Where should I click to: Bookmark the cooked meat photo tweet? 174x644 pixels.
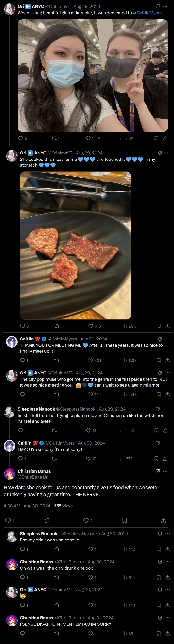click(x=159, y=326)
